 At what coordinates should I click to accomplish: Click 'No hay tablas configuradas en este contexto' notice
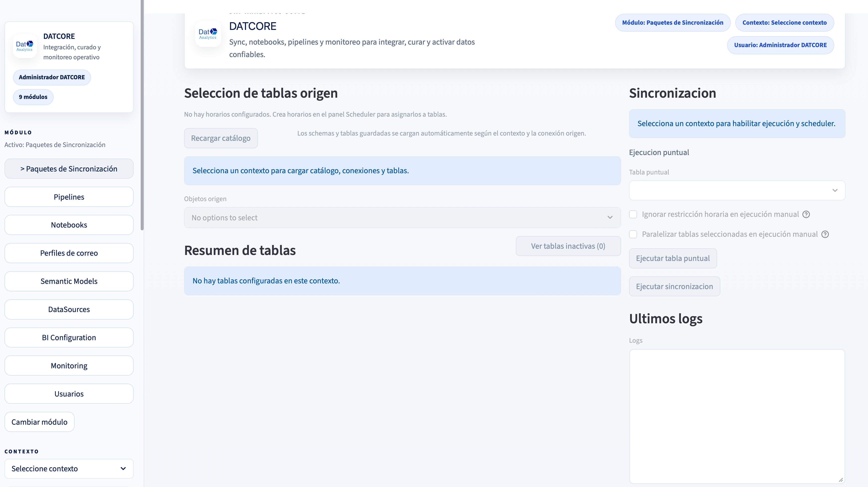(402, 281)
